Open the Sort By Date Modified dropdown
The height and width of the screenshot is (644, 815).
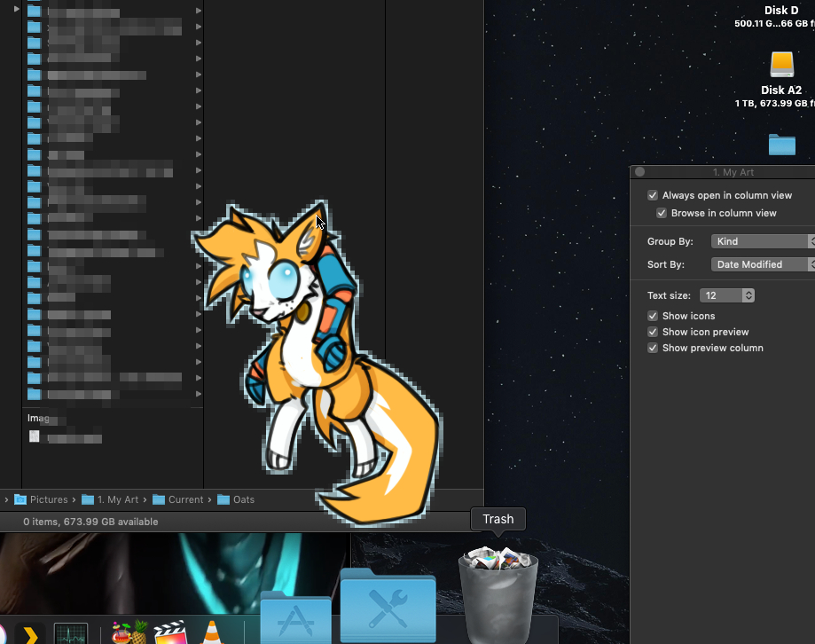763,264
